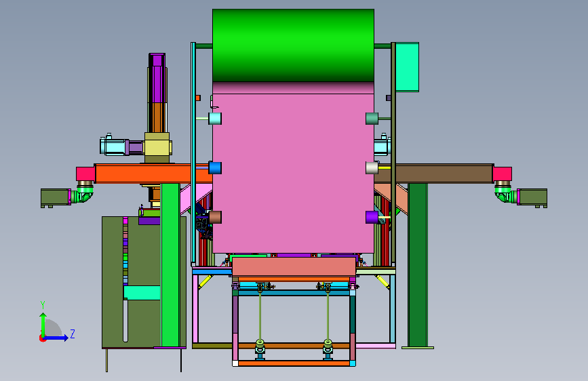Select the brown horizontal beam
The height and width of the screenshot is (381, 588).
click(444, 174)
